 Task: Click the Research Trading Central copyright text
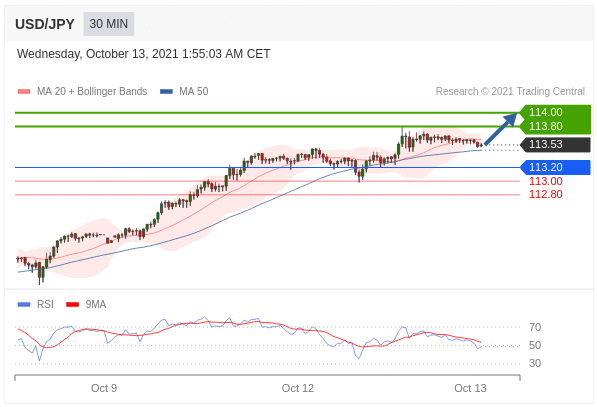click(x=510, y=91)
